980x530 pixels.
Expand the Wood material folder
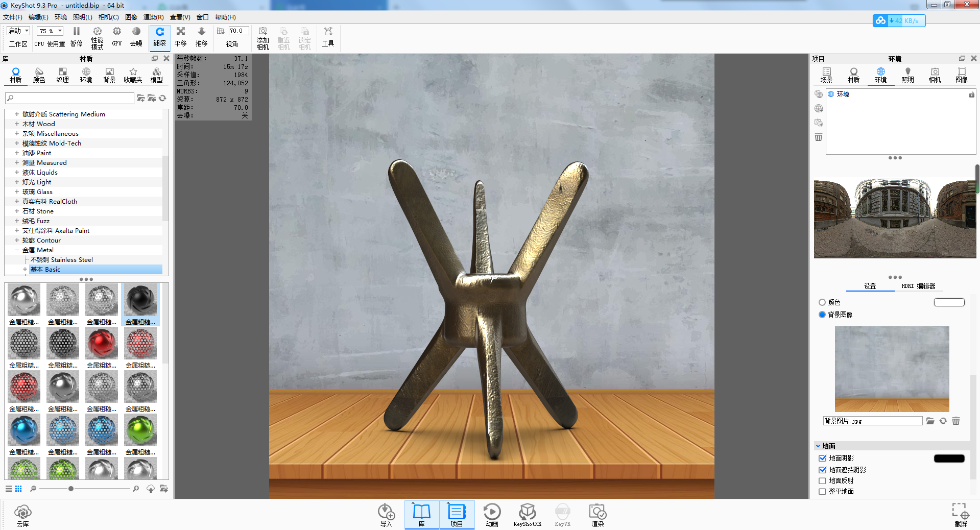tap(17, 124)
